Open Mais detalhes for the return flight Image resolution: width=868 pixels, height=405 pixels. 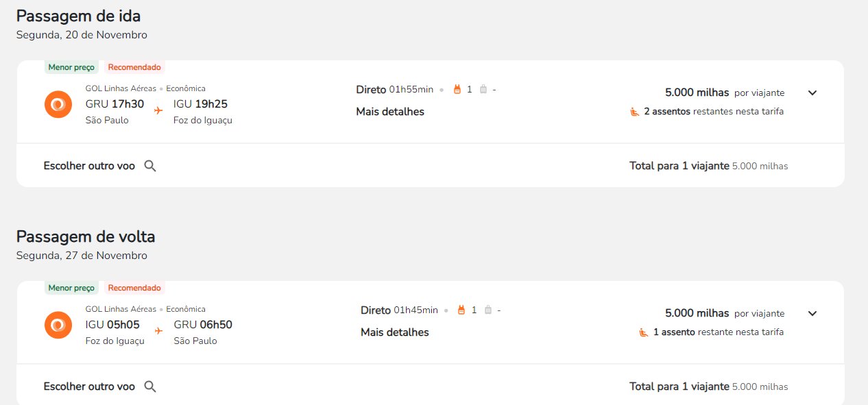tap(395, 332)
